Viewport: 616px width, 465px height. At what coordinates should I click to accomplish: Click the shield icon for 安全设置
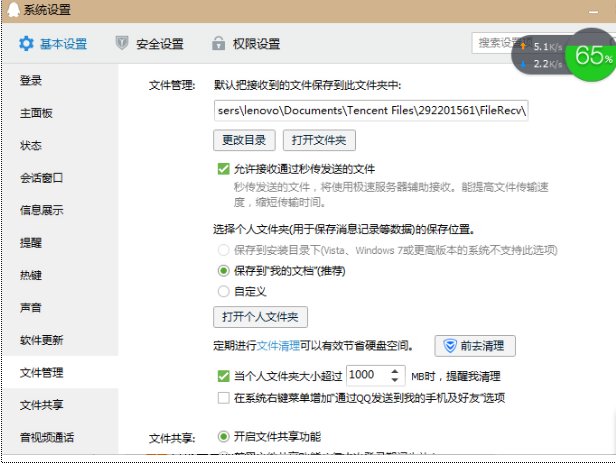(x=122, y=43)
